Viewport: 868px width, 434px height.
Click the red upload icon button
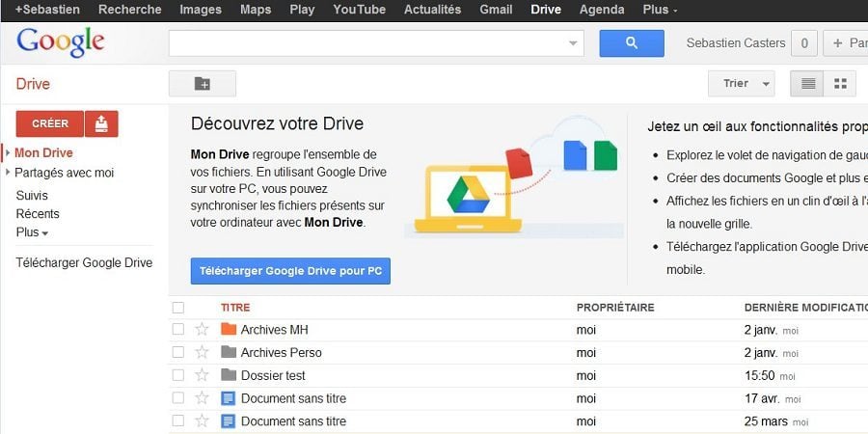point(101,123)
